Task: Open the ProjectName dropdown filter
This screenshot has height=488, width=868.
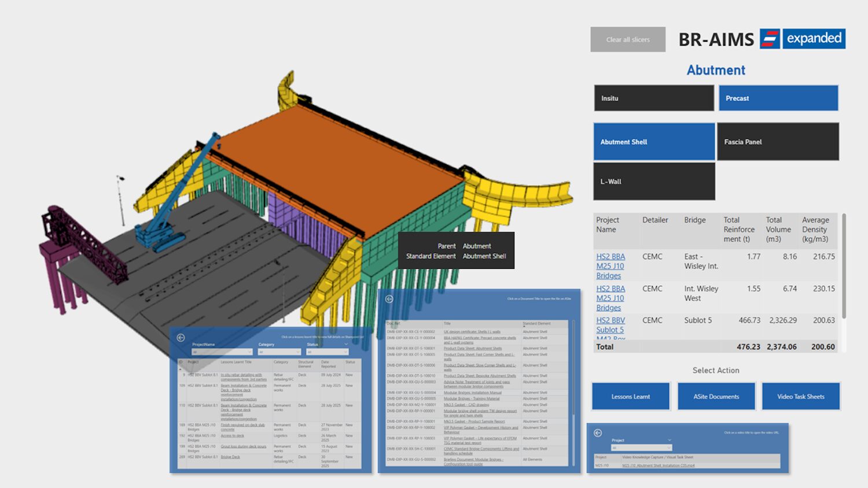Action: pyautogui.click(x=222, y=352)
